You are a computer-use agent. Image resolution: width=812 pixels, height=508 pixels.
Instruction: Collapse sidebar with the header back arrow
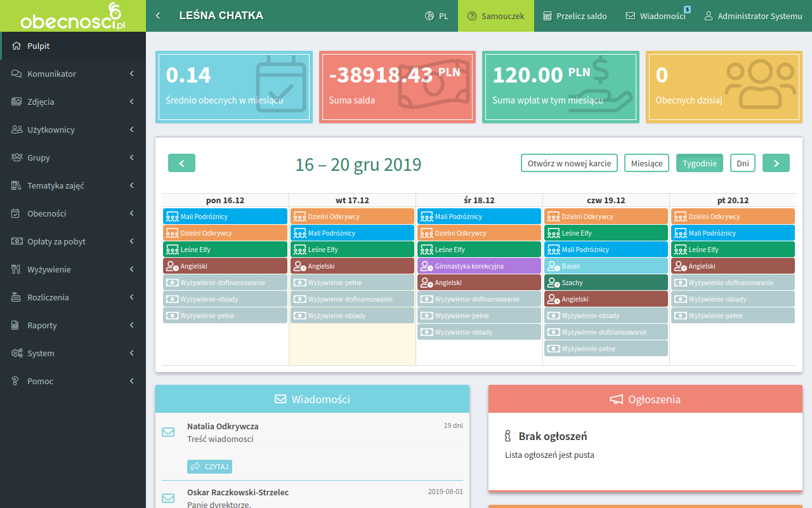pos(158,16)
